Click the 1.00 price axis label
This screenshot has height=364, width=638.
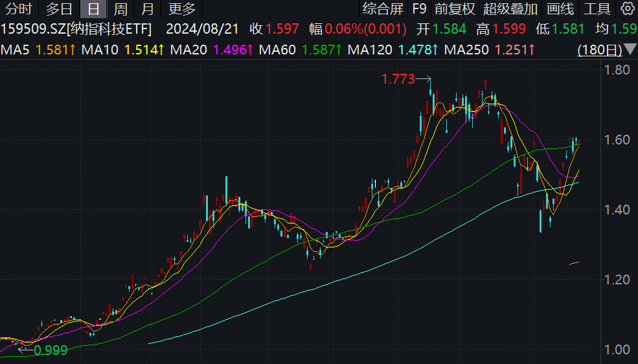[x=617, y=350]
